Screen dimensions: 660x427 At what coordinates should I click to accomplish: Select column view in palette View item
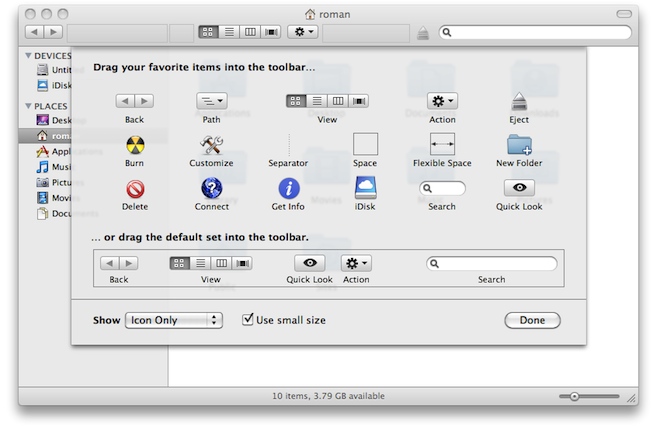338,101
